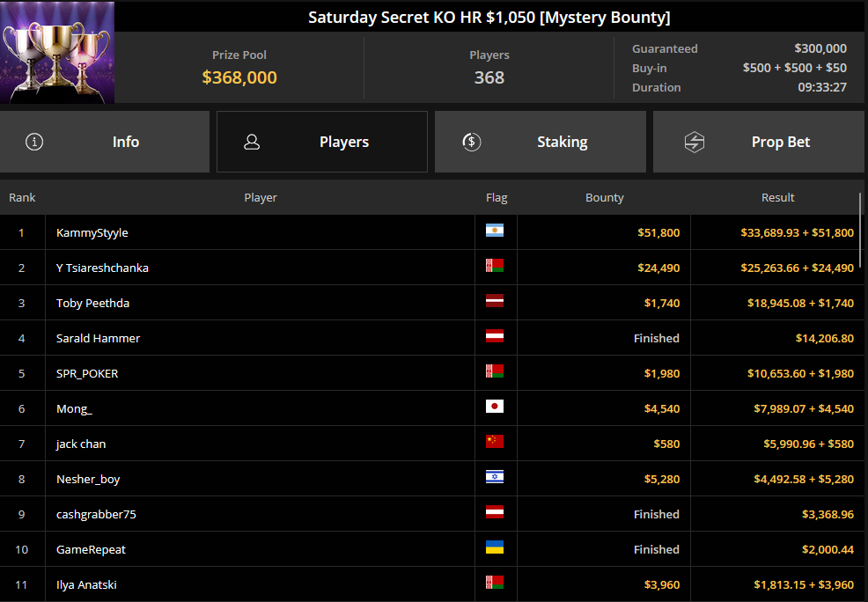Viewport: 868px width, 602px height.
Task: Select player SPR_POKER
Action: pos(87,373)
